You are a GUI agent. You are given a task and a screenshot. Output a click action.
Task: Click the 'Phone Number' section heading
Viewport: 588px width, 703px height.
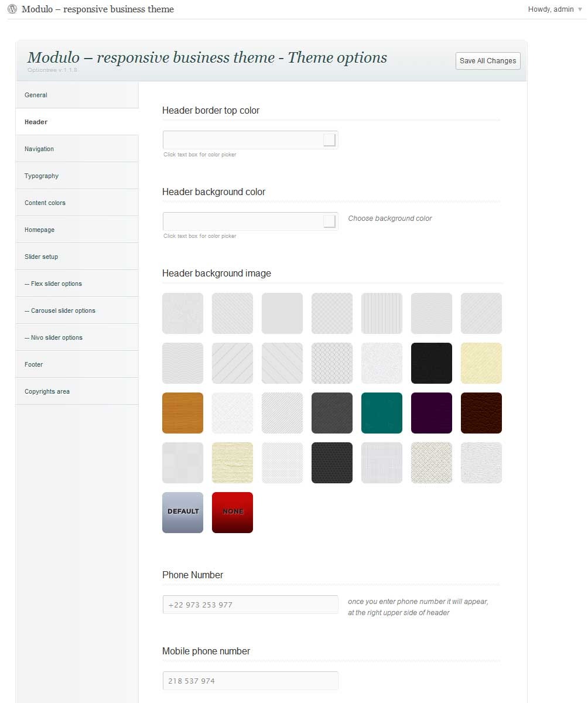(193, 575)
